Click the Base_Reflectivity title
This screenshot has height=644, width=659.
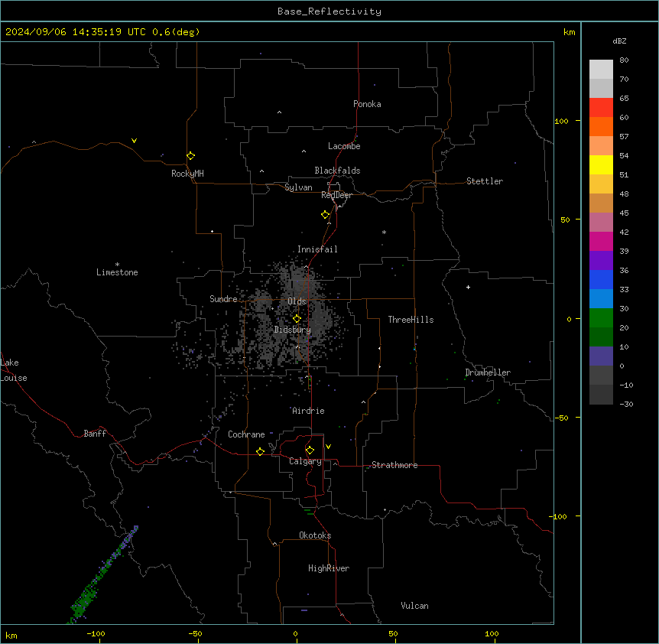tap(329, 11)
